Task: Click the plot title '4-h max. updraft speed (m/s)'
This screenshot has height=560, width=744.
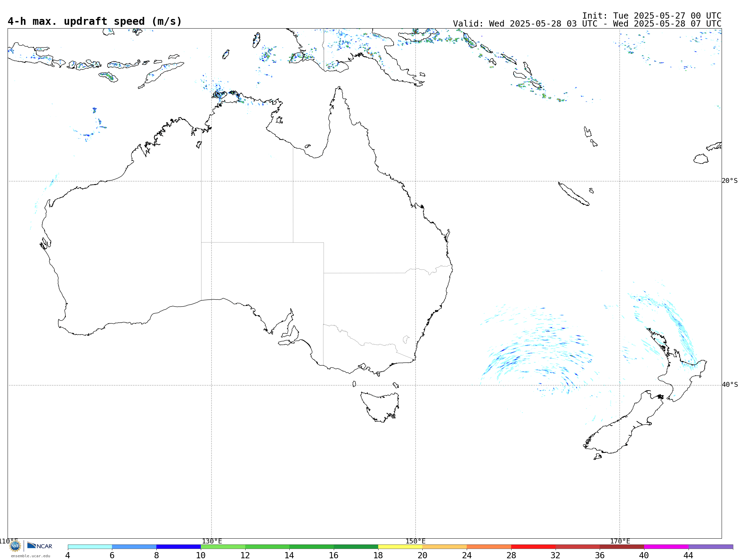Action: 95,21
